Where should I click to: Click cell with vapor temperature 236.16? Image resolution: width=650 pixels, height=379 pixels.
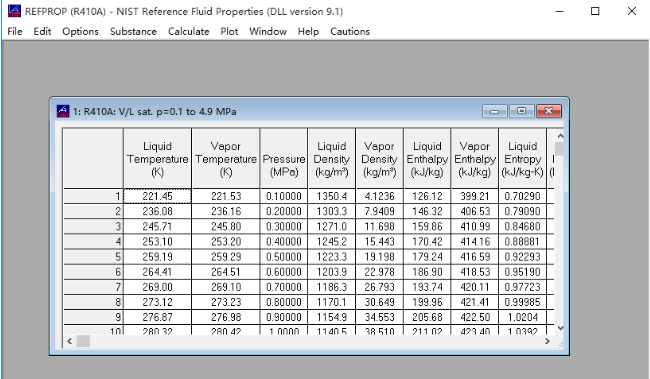(226, 211)
